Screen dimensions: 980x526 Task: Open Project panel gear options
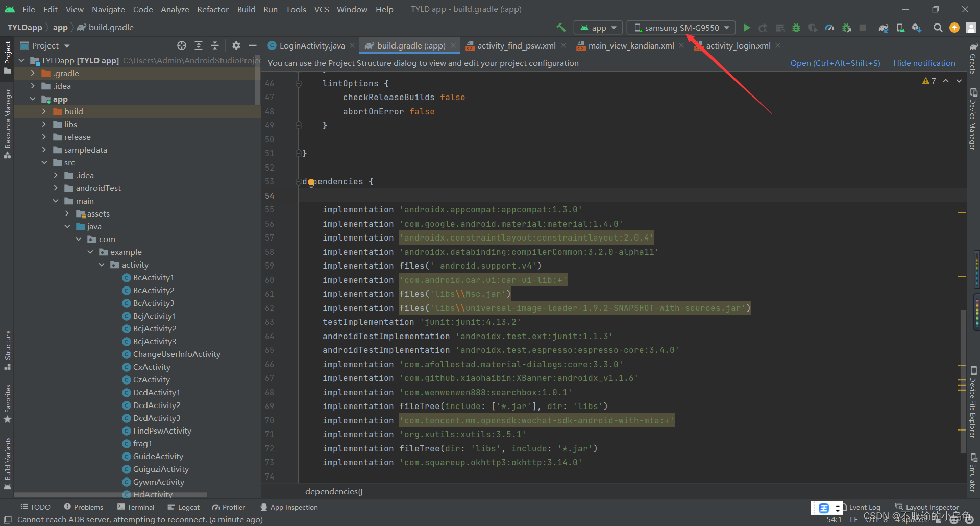(x=236, y=45)
